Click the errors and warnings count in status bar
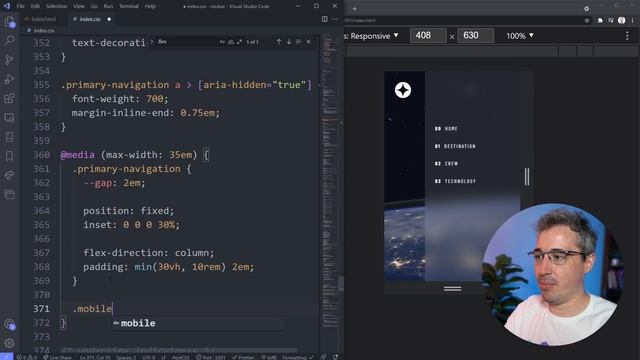The image size is (640, 360). coord(27,357)
